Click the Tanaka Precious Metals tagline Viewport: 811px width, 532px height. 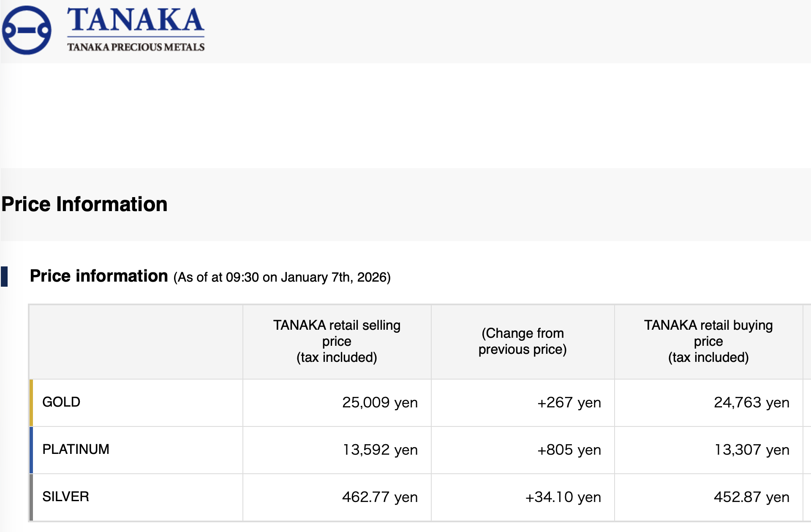tap(136, 47)
